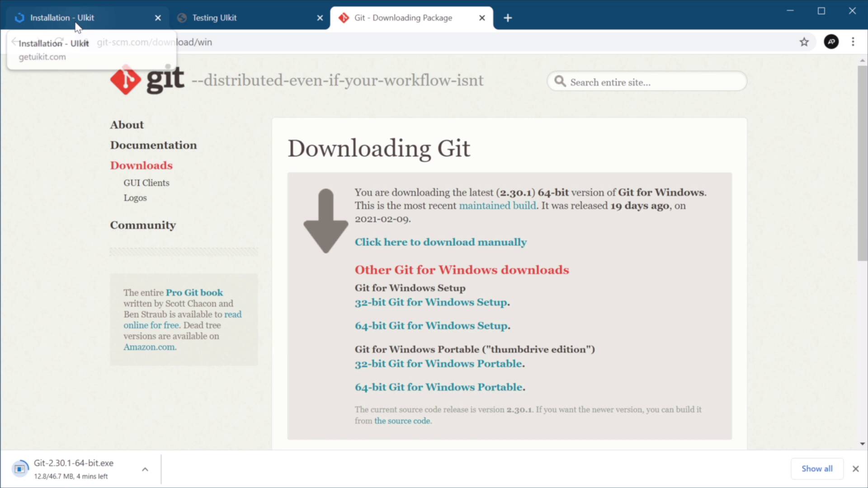Click the download arrow graphic beside the notice
The image size is (868, 488).
pyautogui.click(x=325, y=221)
